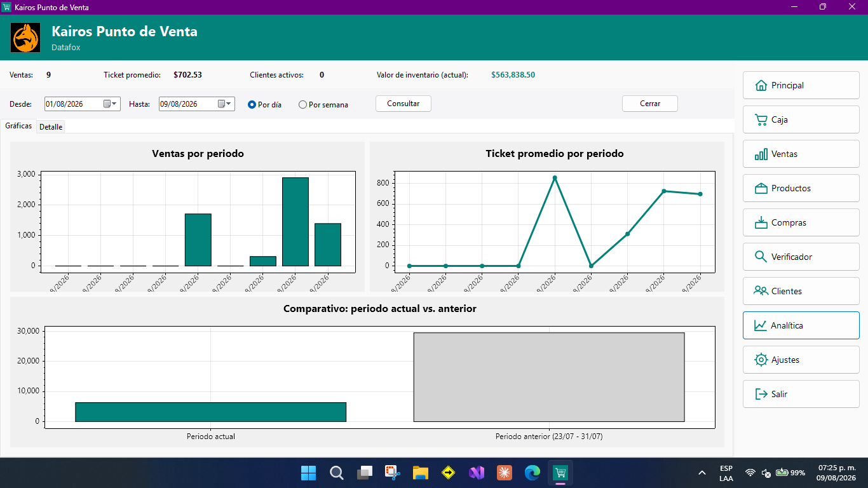Viewport: 868px width, 488px height.
Task: Open the clock showing 07:25 p. m.
Action: (x=837, y=473)
